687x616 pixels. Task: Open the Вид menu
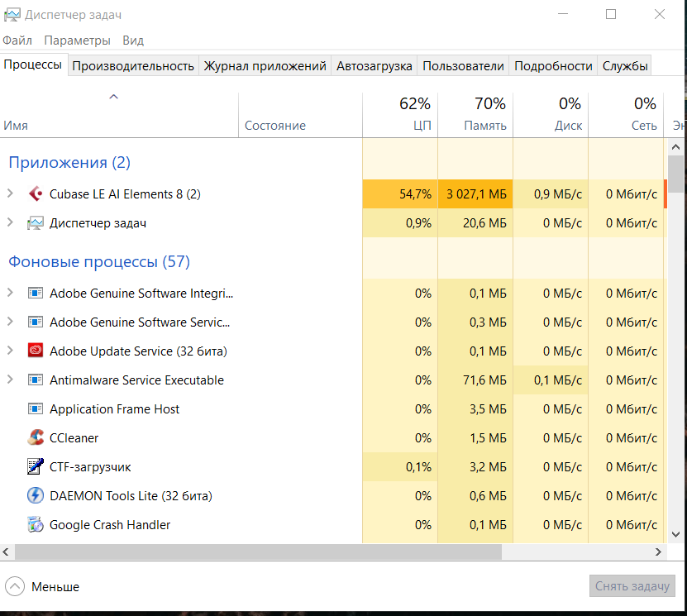133,41
